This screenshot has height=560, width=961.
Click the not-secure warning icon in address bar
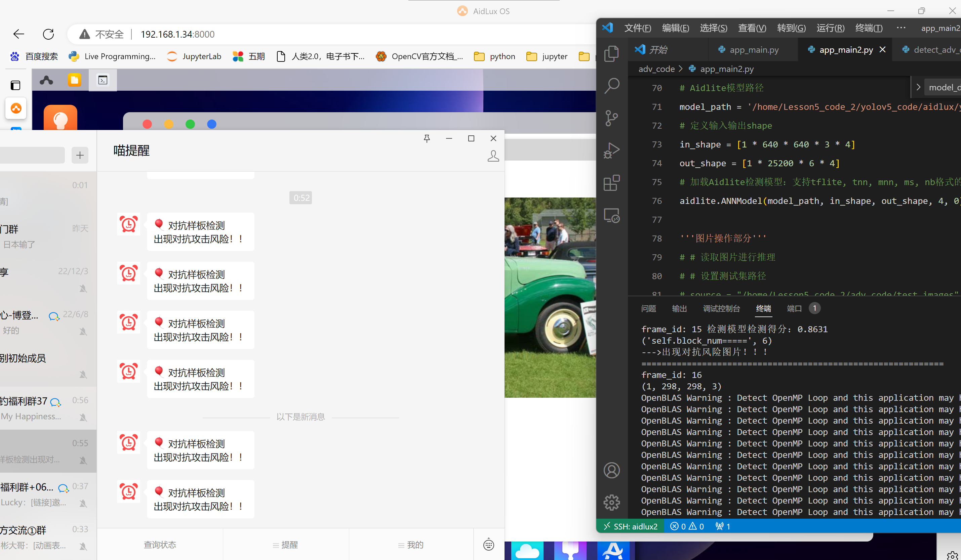click(x=84, y=34)
